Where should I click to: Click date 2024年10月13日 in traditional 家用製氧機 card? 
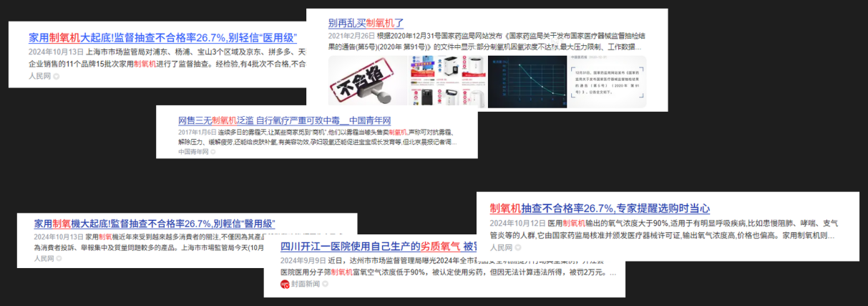(58, 236)
